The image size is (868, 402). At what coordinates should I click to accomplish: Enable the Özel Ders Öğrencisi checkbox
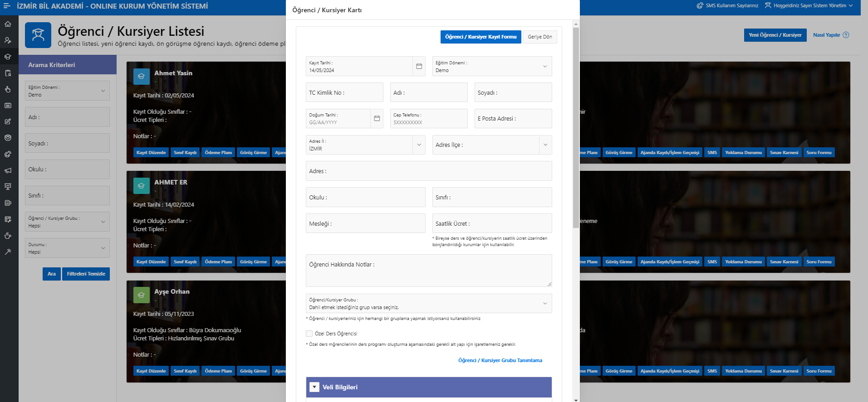click(309, 334)
